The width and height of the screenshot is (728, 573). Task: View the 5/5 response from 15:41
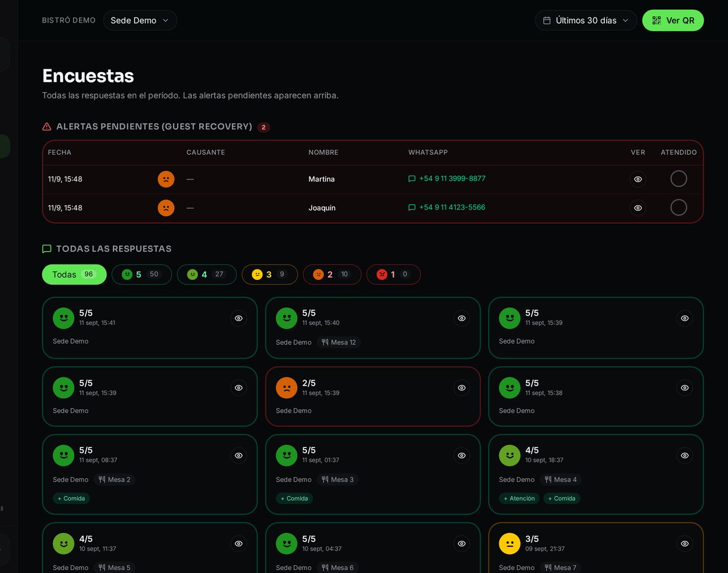(x=238, y=318)
